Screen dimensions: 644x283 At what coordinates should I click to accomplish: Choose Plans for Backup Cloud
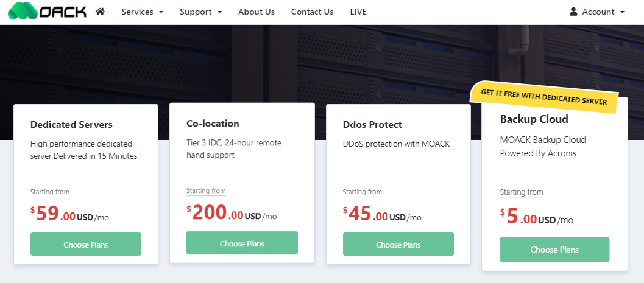coord(554,250)
